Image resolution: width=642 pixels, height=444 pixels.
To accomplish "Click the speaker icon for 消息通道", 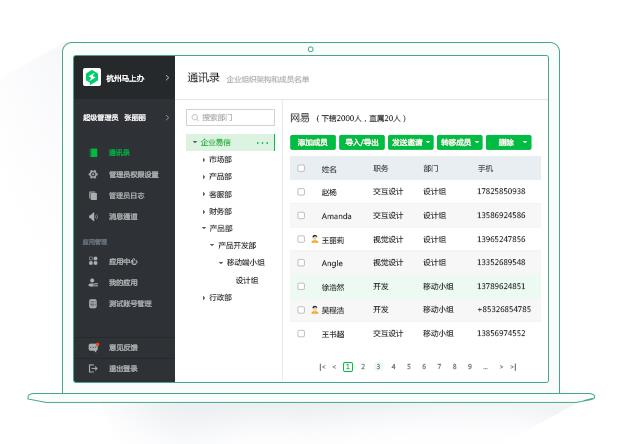I will [93, 217].
